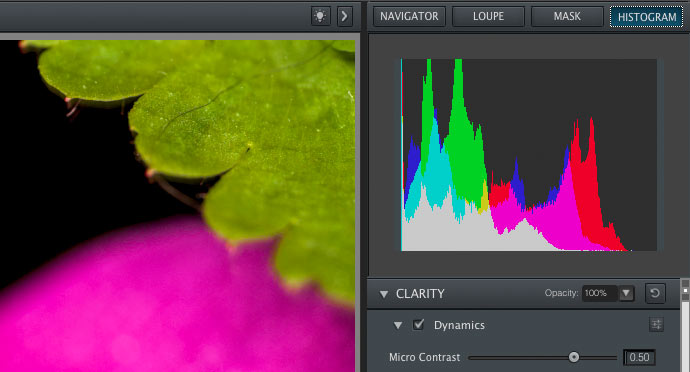Click the Micro Contrast slider handle
690x372 pixels.
(x=574, y=357)
